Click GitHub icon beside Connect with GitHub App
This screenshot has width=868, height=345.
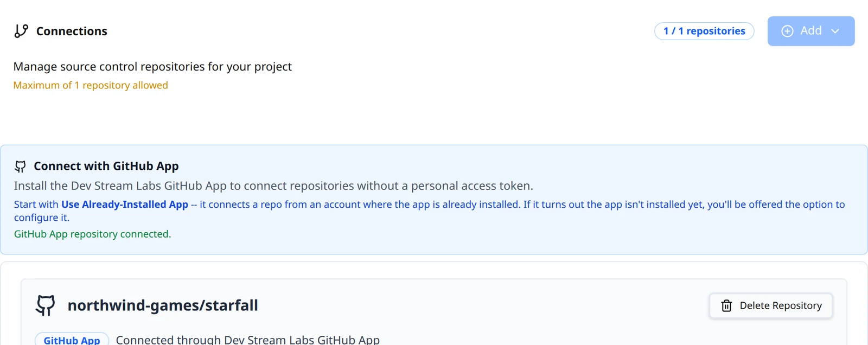coord(21,167)
